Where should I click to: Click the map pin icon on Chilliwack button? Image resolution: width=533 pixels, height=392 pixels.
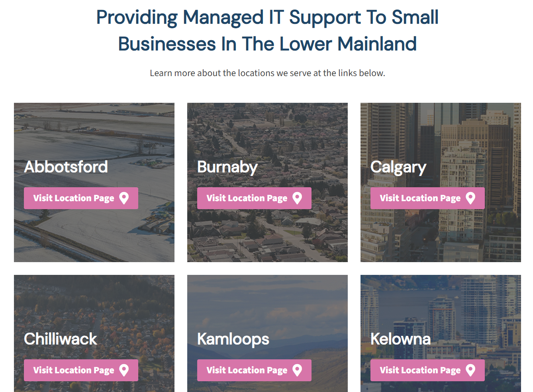124,370
